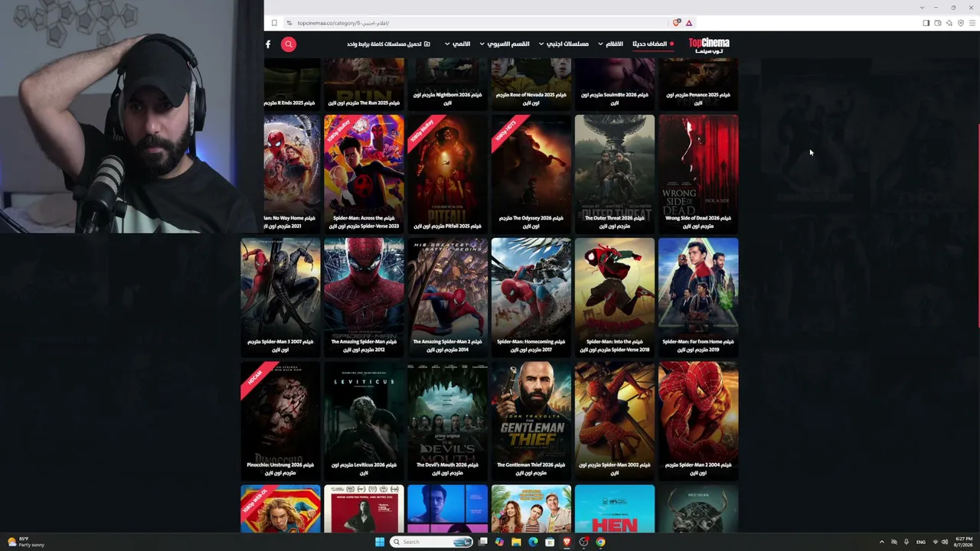Click the red search button on TopCinema

coord(289,44)
